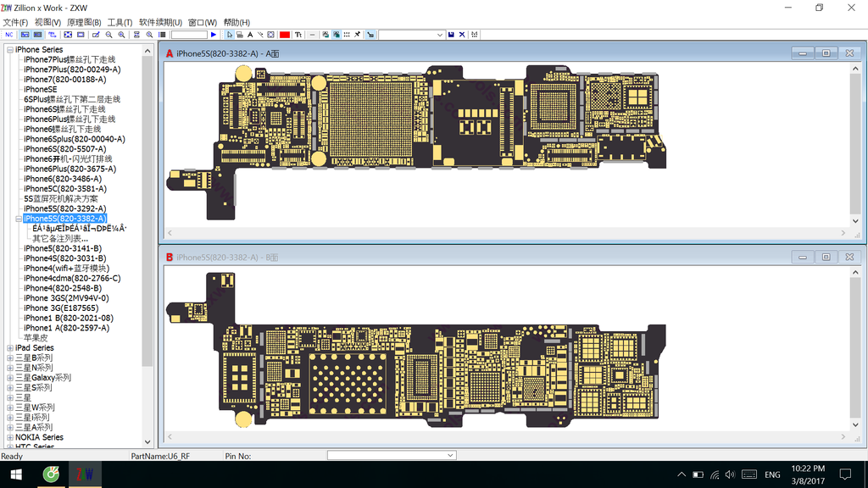Viewport: 868px width, 488px height.
Task: Click the line thickness dash icon
Action: 312,34
